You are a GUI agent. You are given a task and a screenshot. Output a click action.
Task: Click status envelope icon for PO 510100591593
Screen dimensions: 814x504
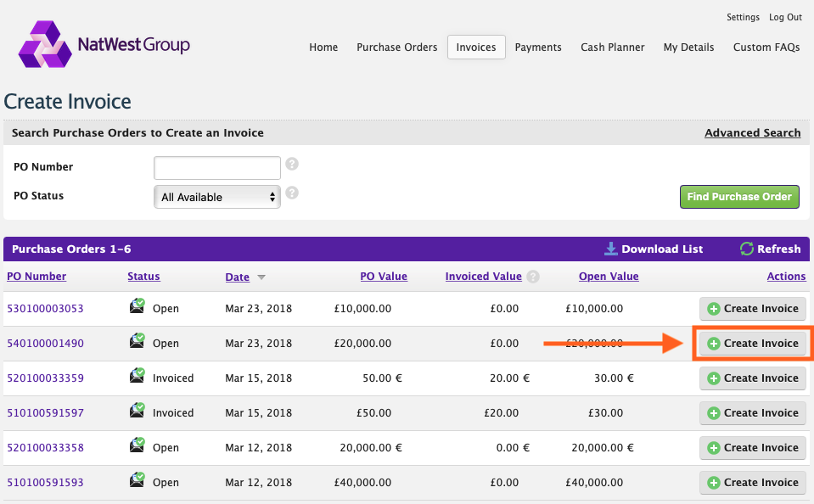tap(137, 479)
